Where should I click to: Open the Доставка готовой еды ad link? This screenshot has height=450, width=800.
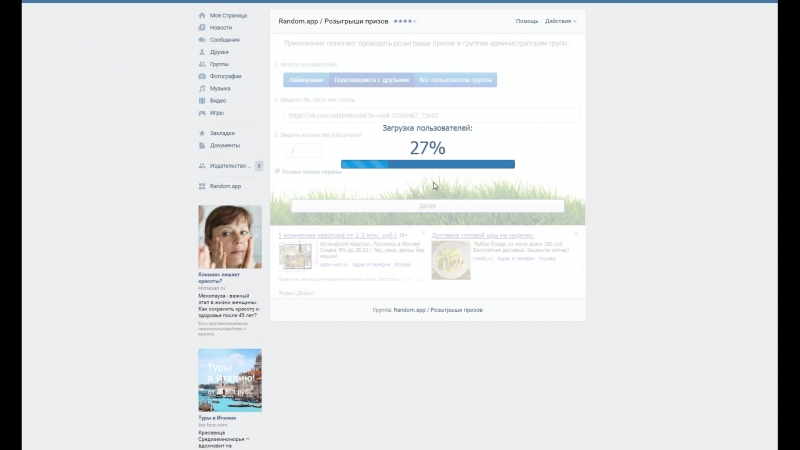482,235
